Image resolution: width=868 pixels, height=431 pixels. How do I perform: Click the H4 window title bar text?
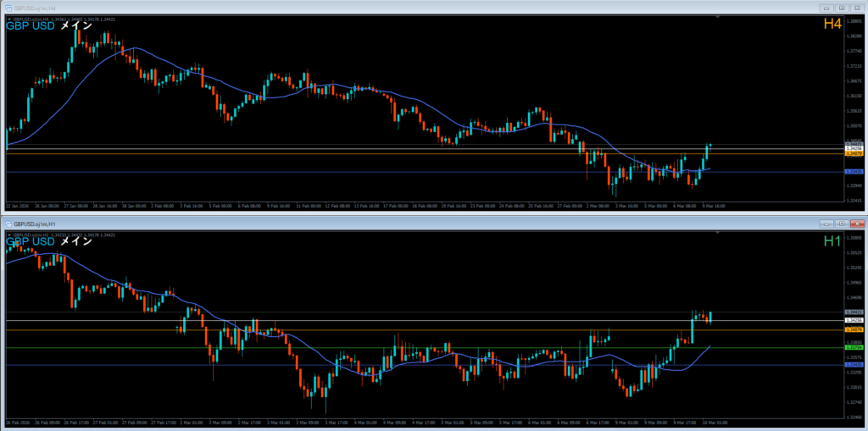39,6
